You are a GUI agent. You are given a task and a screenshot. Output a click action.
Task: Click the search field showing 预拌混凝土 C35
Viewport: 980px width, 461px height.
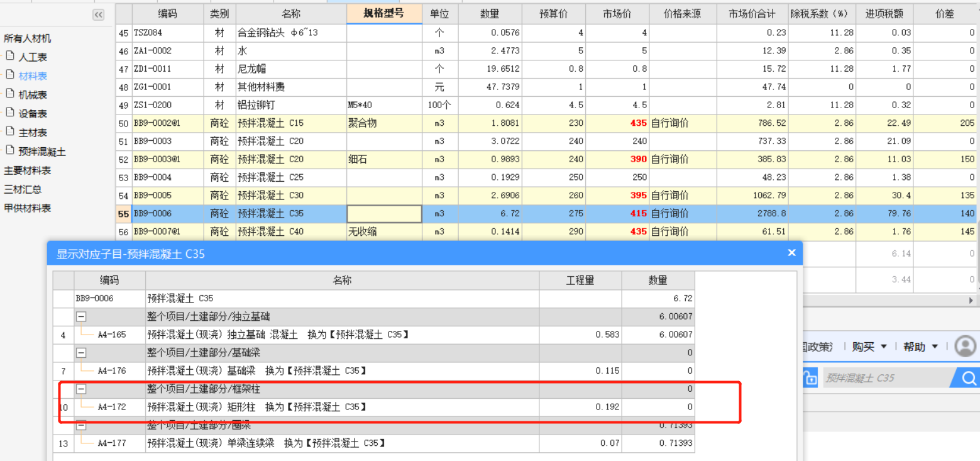tap(888, 378)
